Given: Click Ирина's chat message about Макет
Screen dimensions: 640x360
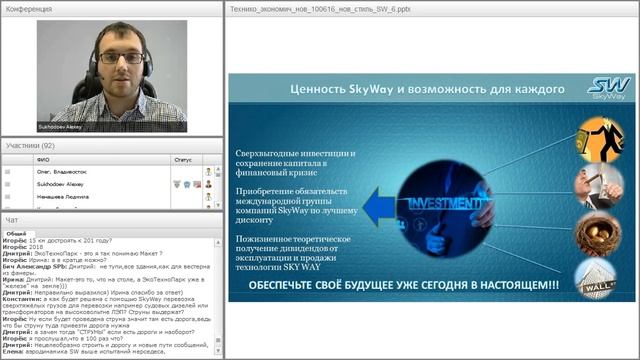Looking at the screenshot, I should [104, 283].
